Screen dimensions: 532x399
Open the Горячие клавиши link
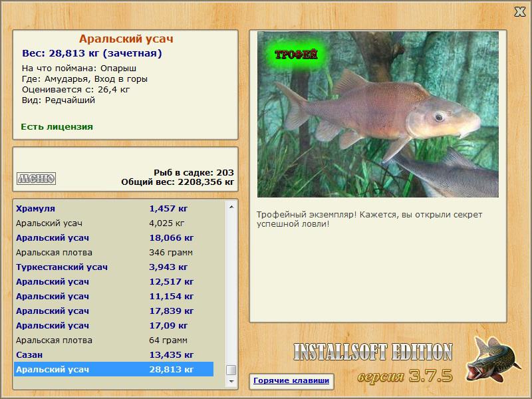[291, 380]
